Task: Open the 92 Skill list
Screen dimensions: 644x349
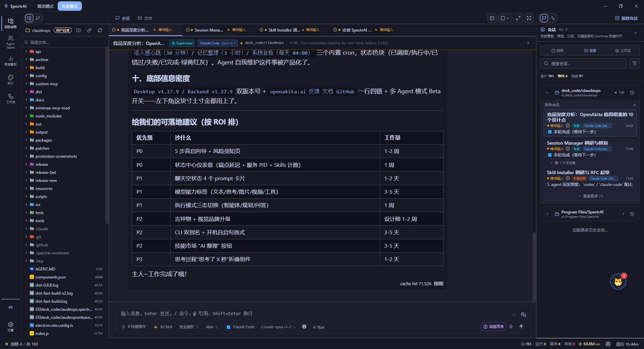Action: click(x=163, y=327)
